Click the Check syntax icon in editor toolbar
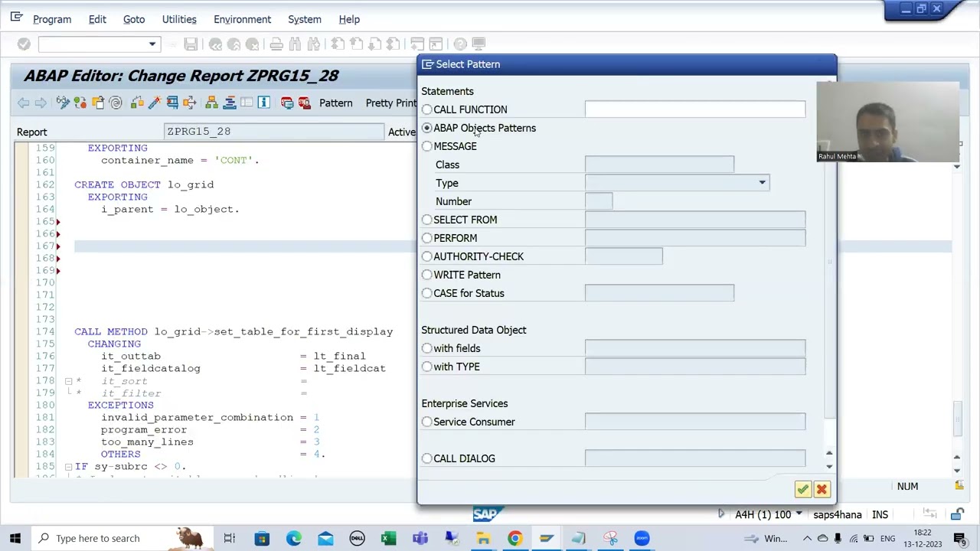This screenshot has height=551, width=980. 137,103
